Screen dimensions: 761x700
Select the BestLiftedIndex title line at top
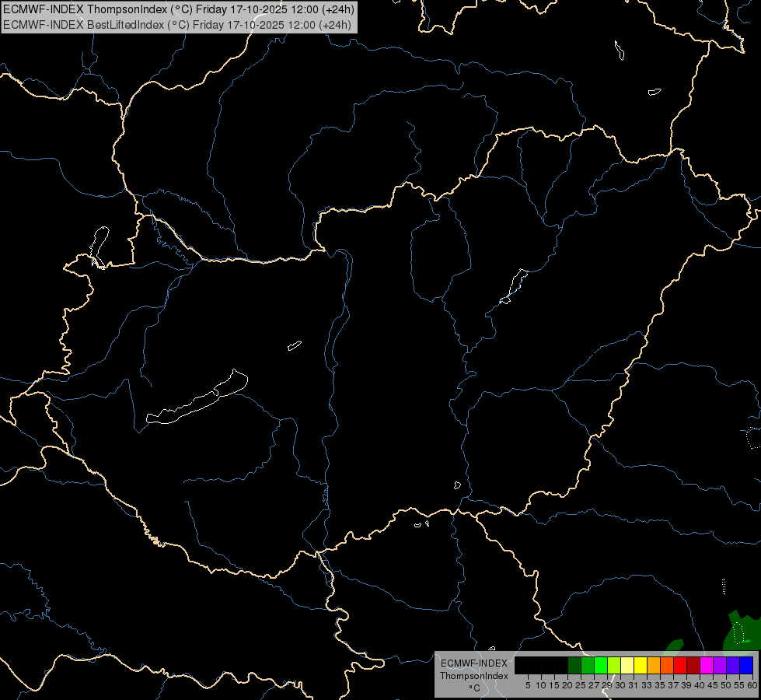click(x=177, y=25)
